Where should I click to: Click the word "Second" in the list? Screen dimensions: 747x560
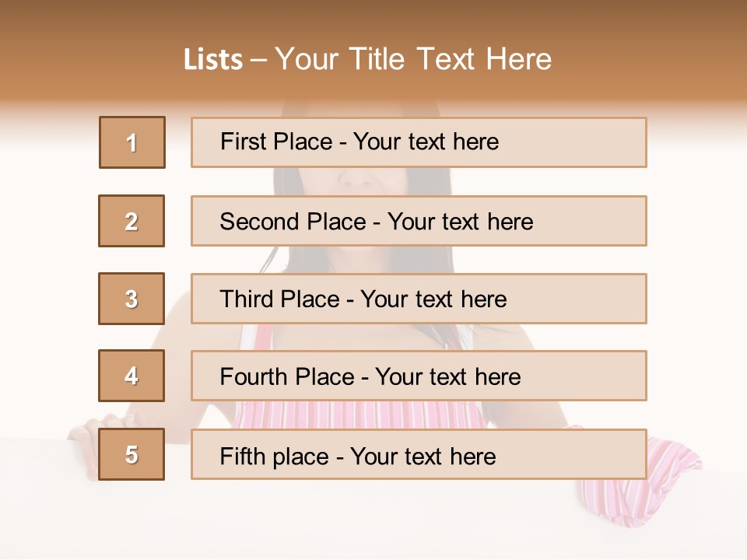click(x=259, y=222)
